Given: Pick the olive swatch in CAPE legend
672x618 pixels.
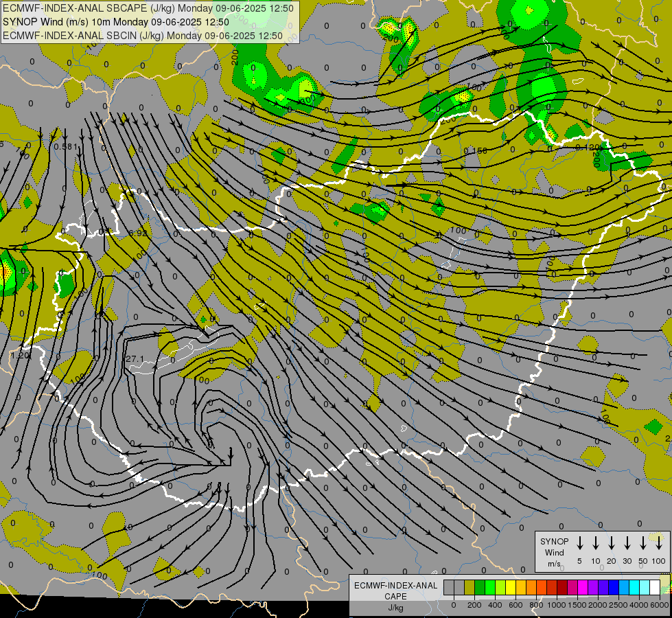Looking at the screenshot, I should pos(470,587).
